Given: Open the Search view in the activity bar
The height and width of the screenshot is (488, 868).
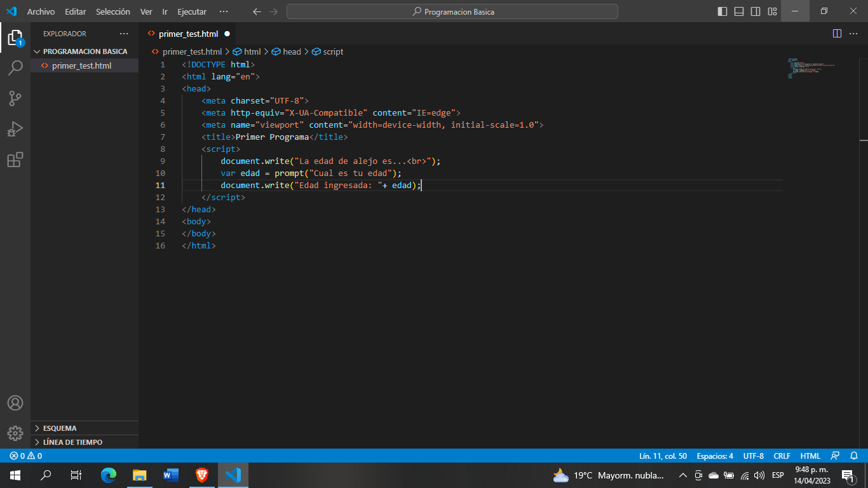Looking at the screenshot, I should (15, 68).
